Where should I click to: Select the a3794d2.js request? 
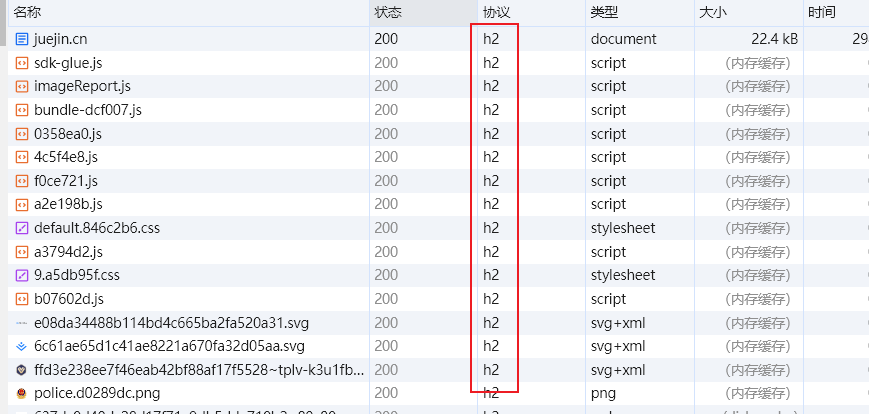68,252
